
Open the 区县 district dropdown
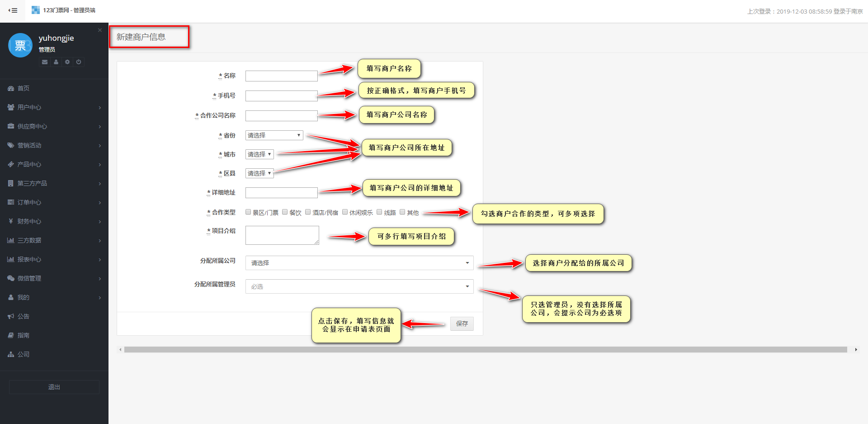coord(259,173)
